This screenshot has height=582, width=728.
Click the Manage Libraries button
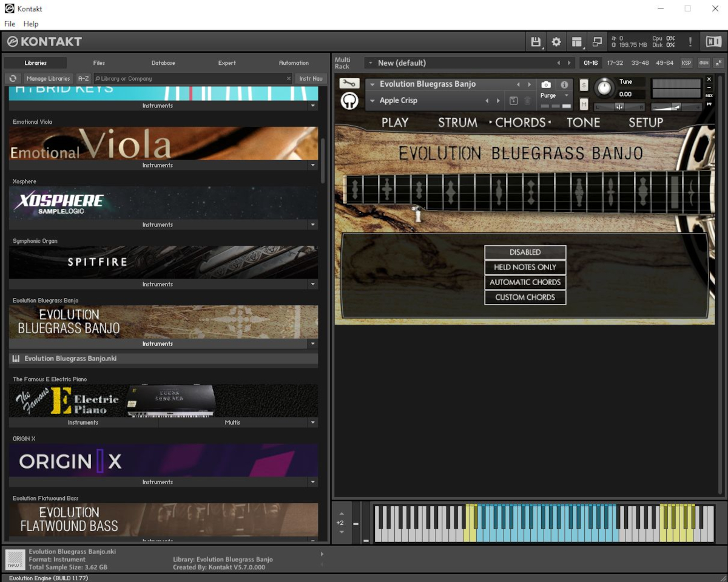(x=48, y=78)
